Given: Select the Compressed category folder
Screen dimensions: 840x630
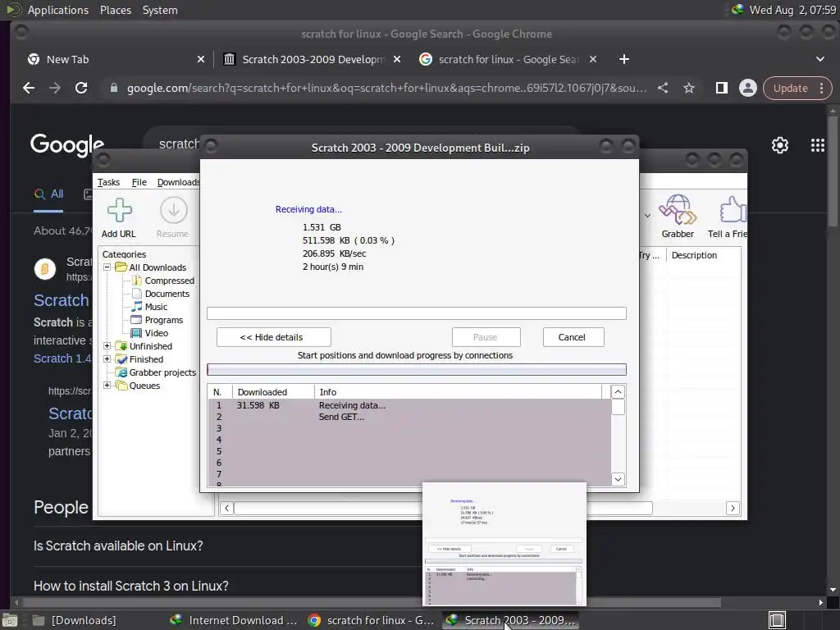Looking at the screenshot, I should coord(169,281).
